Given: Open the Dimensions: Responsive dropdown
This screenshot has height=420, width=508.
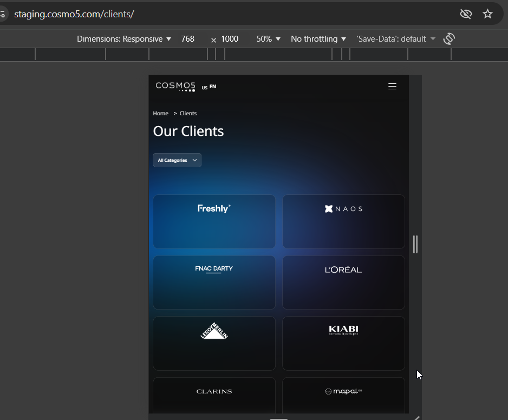Looking at the screenshot, I should click(x=124, y=39).
